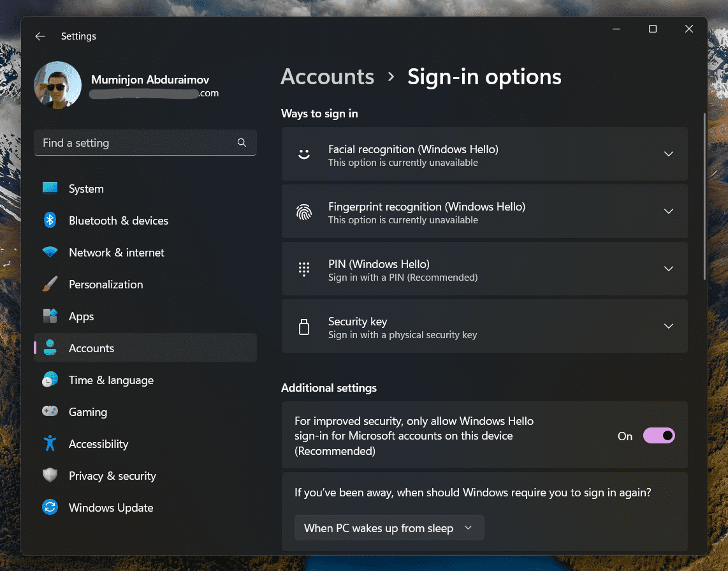
Task: Click the Bluetooth icon in sidebar
Action: 50,220
